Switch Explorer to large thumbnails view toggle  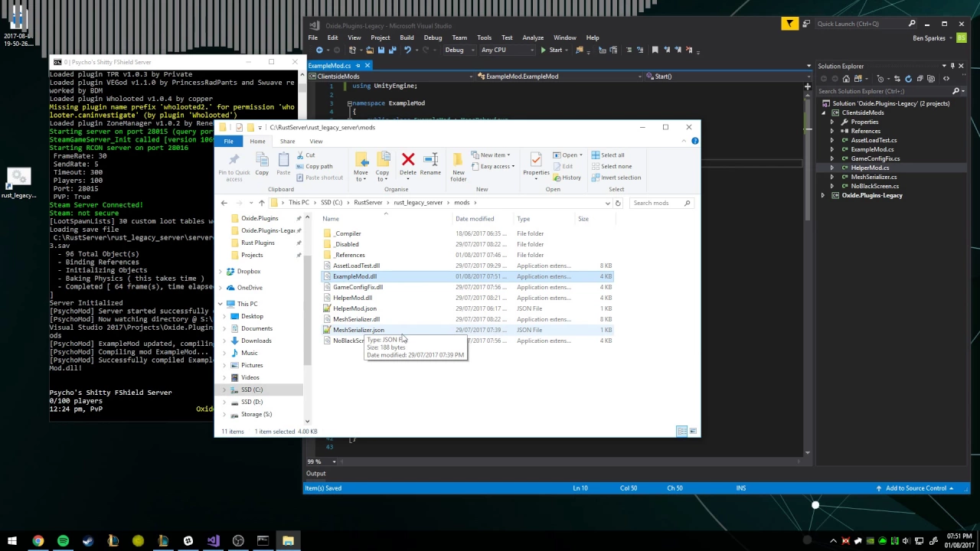[693, 432]
